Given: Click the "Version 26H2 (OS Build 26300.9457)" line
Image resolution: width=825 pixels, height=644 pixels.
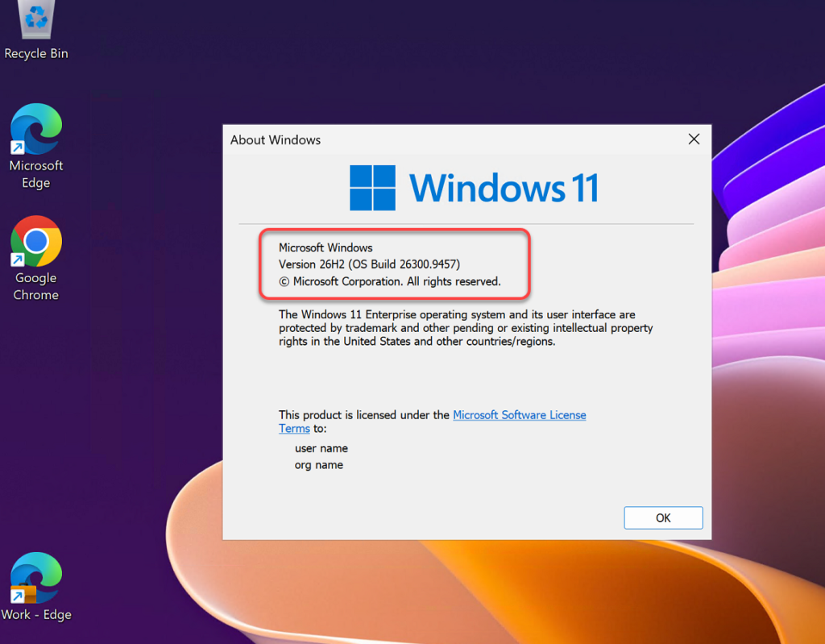Looking at the screenshot, I should click(x=369, y=264).
